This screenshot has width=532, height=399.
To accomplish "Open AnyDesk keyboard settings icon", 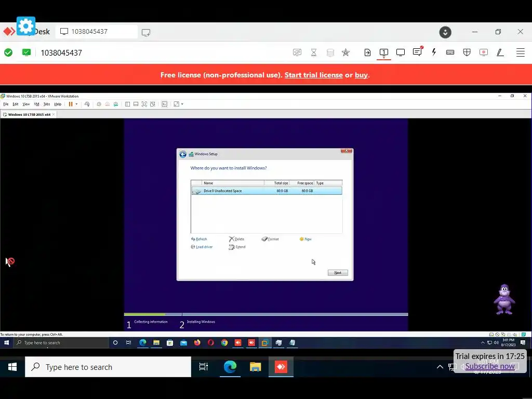I will (x=450, y=52).
